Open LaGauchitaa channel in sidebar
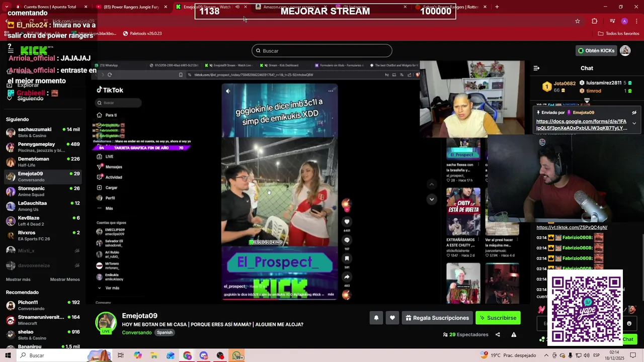The height and width of the screenshot is (362, 644). point(43,206)
